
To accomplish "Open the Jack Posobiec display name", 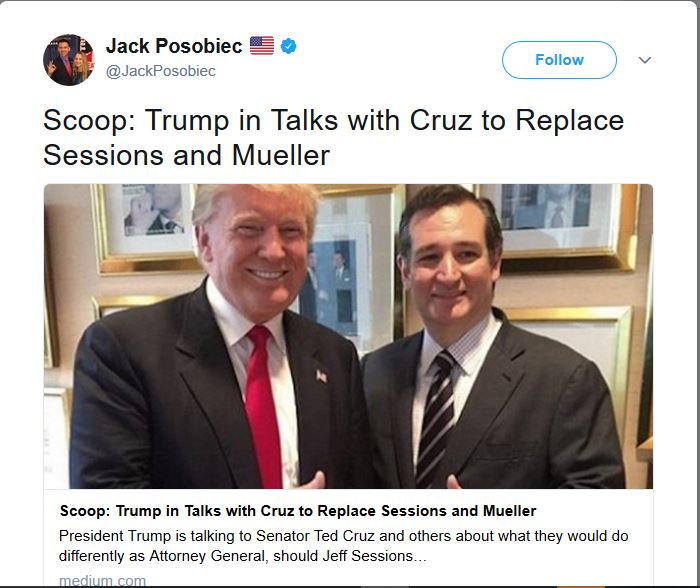I will pyautogui.click(x=174, y=46).
